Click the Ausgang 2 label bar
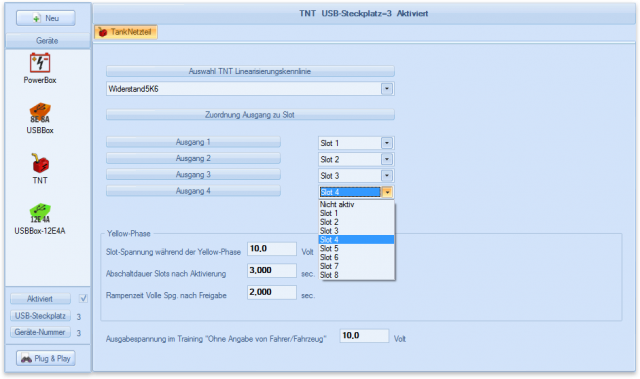 coord(193,158)
